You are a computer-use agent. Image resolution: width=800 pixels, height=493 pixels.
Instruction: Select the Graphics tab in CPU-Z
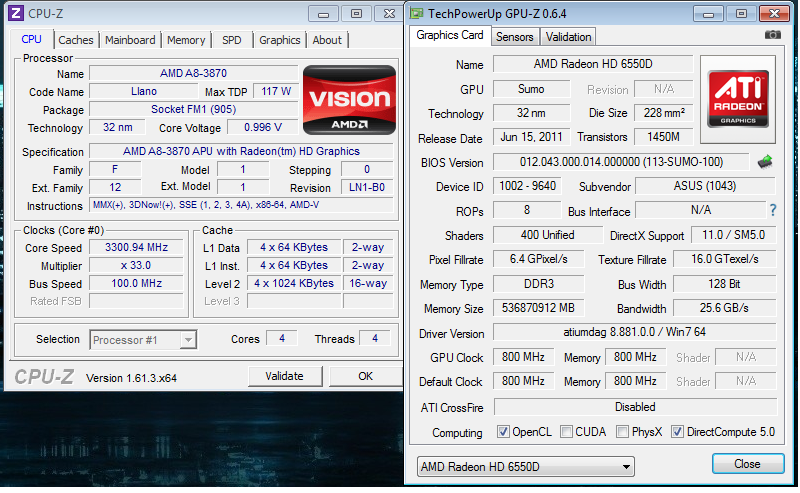(280, 40)
